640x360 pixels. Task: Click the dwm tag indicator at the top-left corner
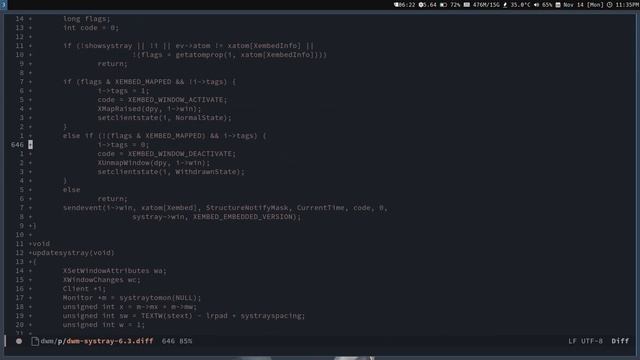pyautogui.click(x=3, y=4)
